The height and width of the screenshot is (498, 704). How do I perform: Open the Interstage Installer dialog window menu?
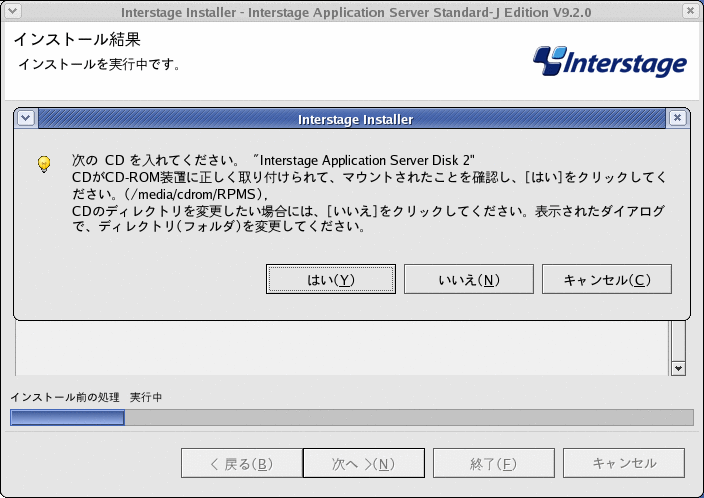point(26,118)
